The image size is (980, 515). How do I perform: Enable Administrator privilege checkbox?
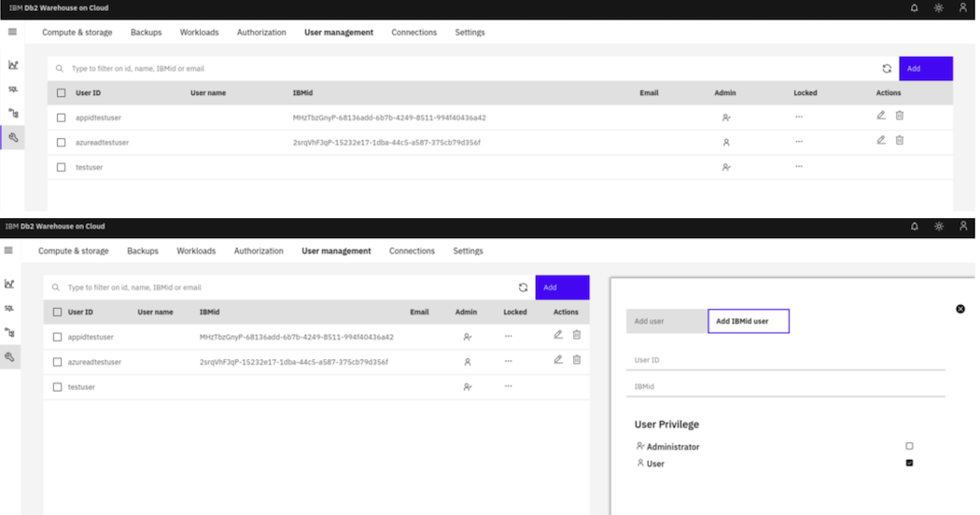coord(909,446)
